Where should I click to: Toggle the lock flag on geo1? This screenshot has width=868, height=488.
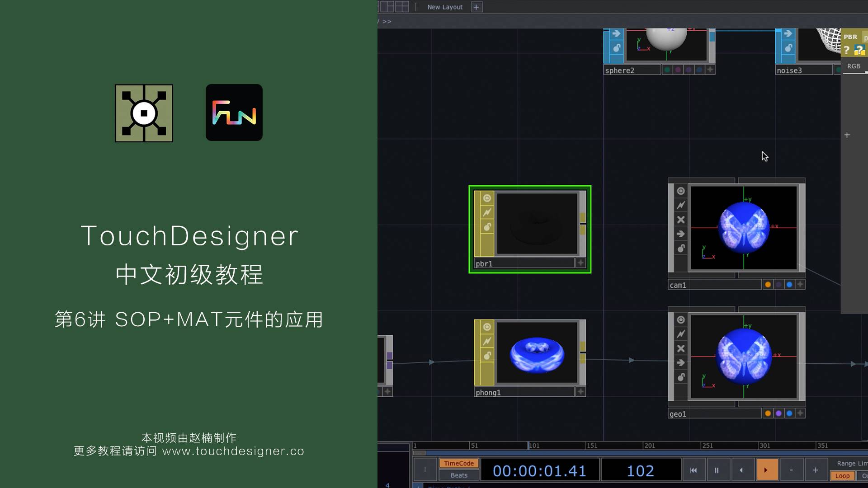coord(681,377)
